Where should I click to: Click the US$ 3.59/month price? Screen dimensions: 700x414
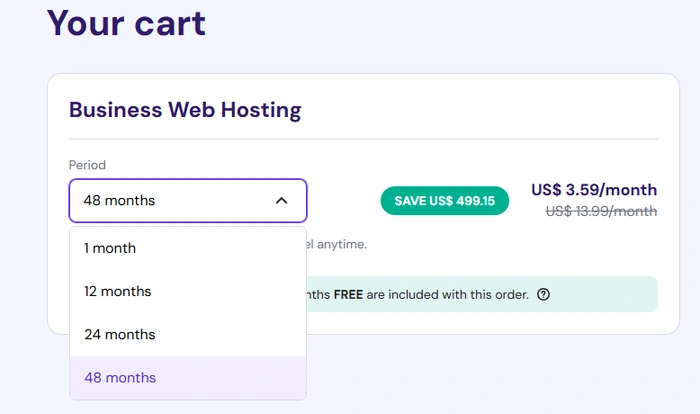594,190
